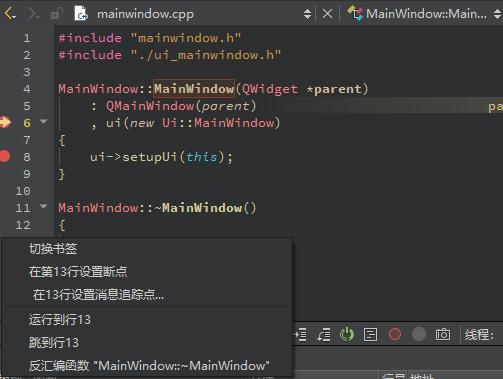Click the red record debugger icon

[x=395, y=334]
